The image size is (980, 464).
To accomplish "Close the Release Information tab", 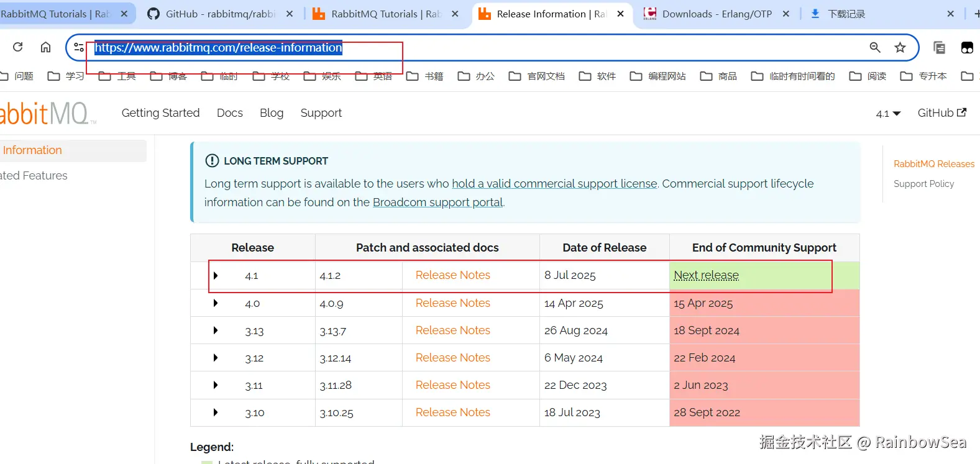I will pyautogui.click(x=620, y=14).
